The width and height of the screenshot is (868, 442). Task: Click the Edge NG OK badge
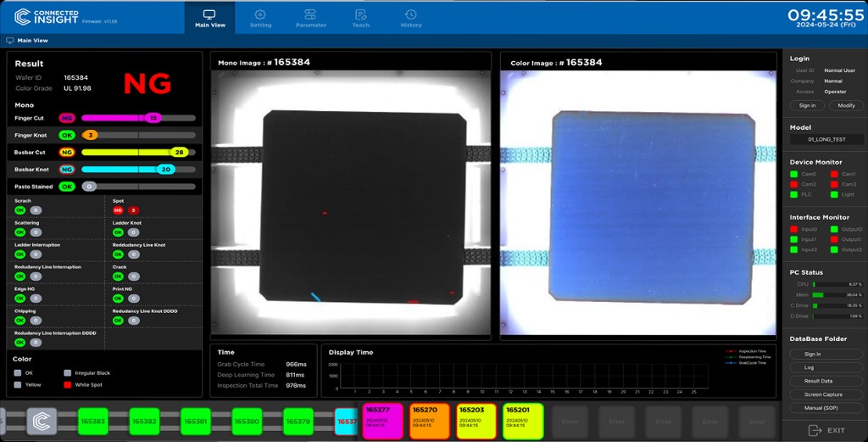[20, 299]
